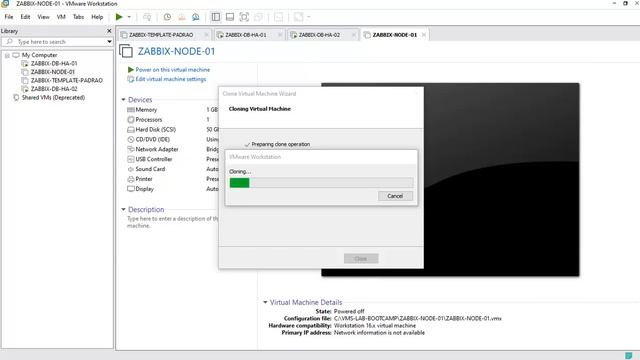This screenshot has width=640, height=360.
Task: Click the status bar message icon
Action: coord(629,356)
